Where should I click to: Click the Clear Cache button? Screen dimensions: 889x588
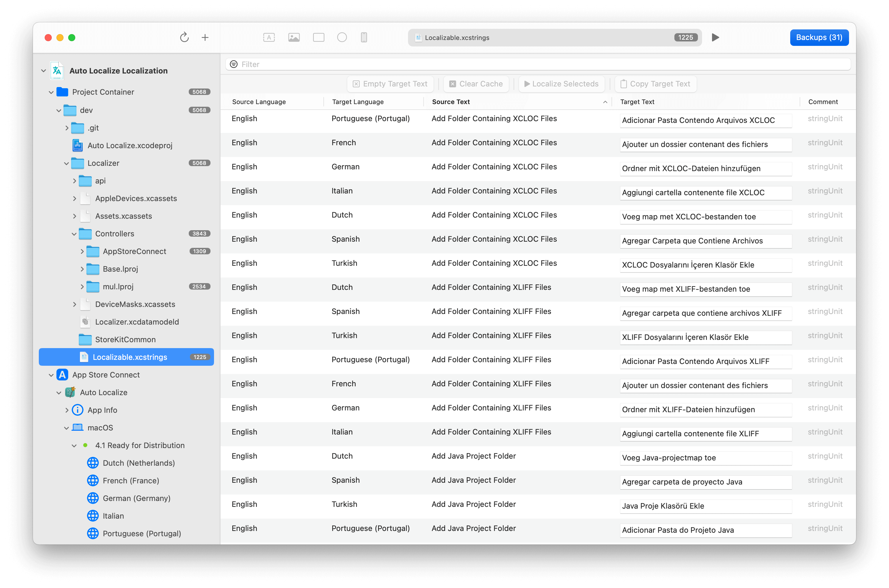476,83
